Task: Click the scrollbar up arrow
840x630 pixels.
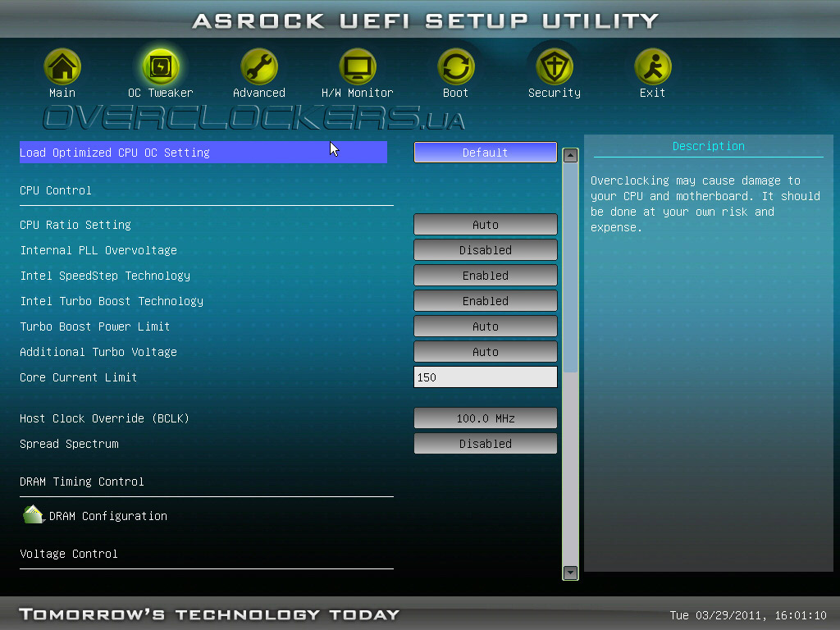Action: pos(571,155)
